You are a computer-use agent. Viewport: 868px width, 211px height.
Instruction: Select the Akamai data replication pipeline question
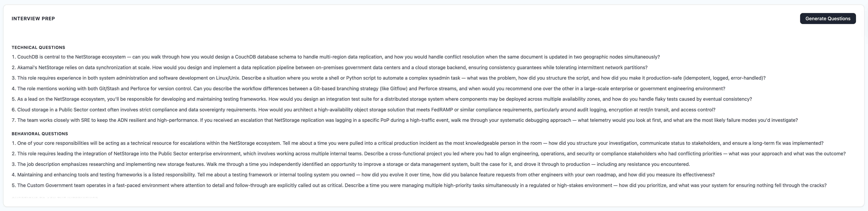point(330,67)
